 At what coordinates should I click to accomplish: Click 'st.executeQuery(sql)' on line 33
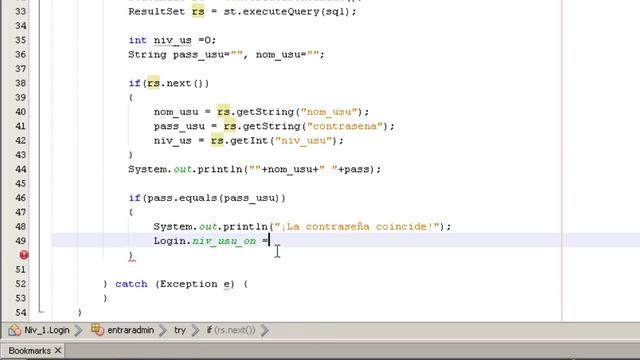287,11
